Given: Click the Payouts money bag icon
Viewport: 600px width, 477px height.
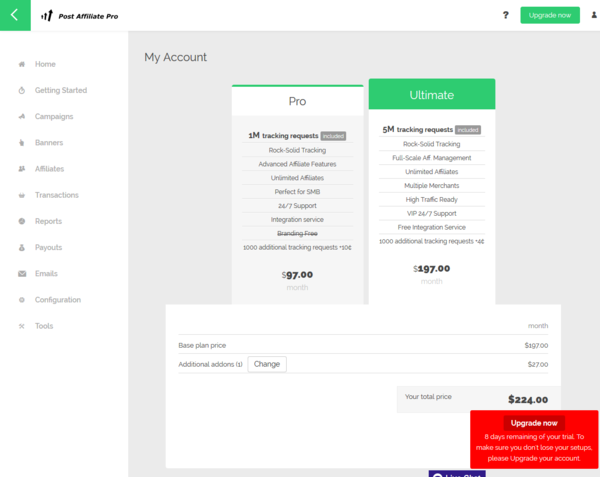Looking at the screenshot, I should (x=22, y=247).
